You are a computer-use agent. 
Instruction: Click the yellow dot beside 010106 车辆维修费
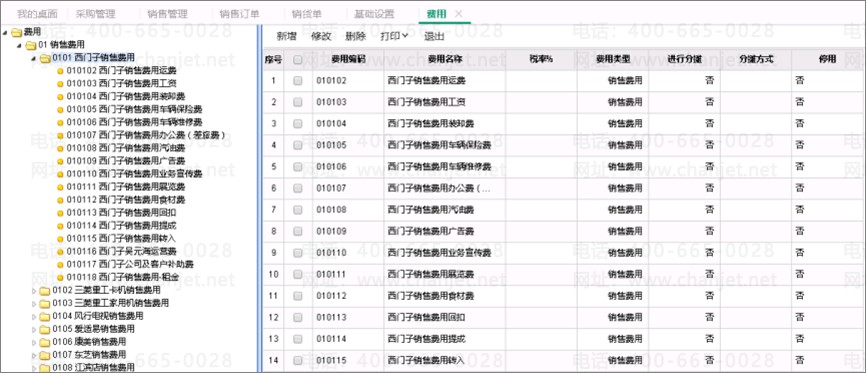tap(60, 122)
